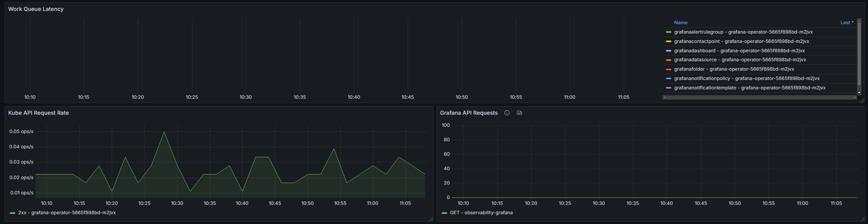Viewport: 868px width, 224px height.
Task: Open the panel description icon next to Grafana API Requests
Action: [519, 113]
